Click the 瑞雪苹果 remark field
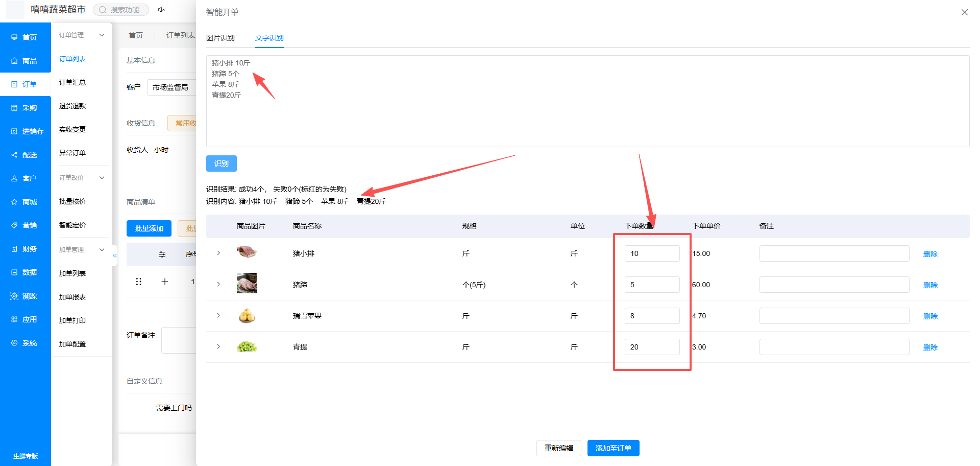Screen dimensions: 980x466 tap(835, 316)
